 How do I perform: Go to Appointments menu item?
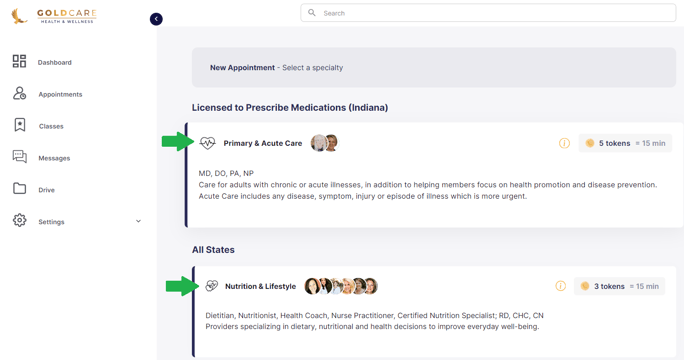click(x=60, y=94)
